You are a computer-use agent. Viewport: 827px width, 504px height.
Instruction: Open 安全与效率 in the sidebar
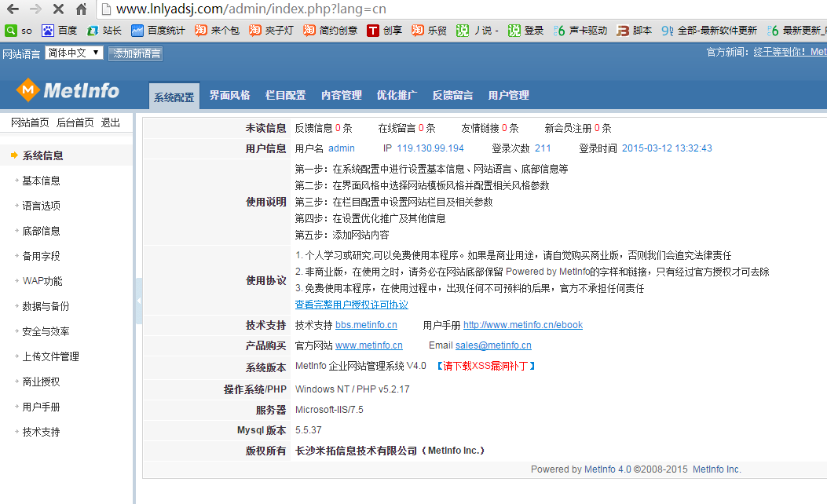46,331
